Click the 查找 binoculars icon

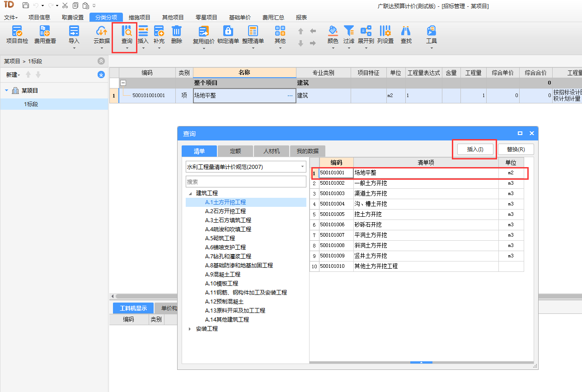pyautogui.click(x=406, y=32)
